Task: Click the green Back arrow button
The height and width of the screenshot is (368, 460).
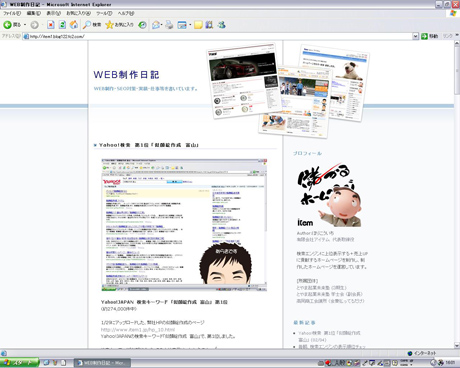Action: click(x=7, y=25)
